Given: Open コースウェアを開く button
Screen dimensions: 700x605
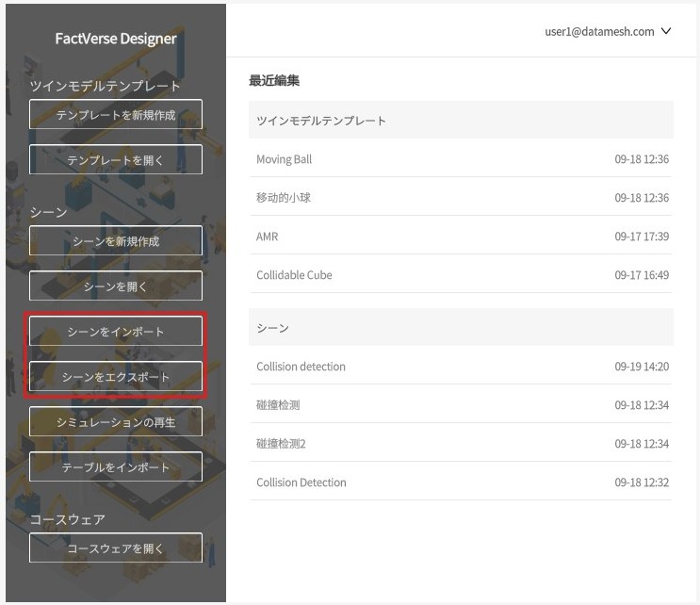Looking at the screenshot, I should [x=115, y=548].
